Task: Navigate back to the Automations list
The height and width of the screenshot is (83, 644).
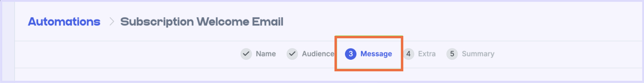Action: 64,22
